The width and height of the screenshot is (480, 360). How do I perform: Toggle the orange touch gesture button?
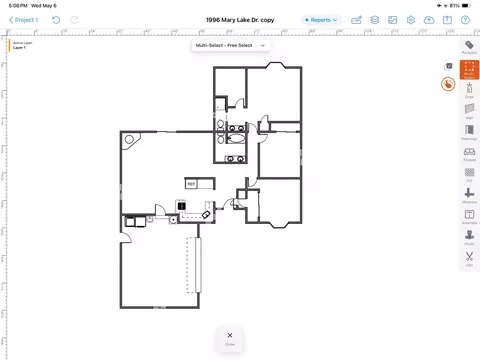(448, 84)
